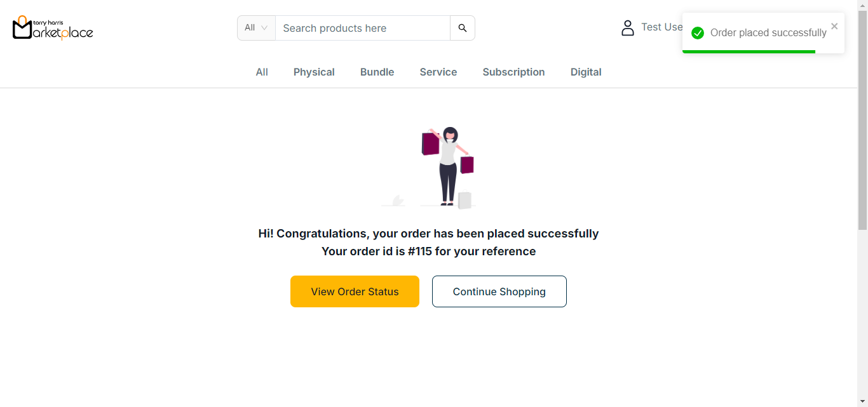Click the green toast progress bar

pos(749,51)
